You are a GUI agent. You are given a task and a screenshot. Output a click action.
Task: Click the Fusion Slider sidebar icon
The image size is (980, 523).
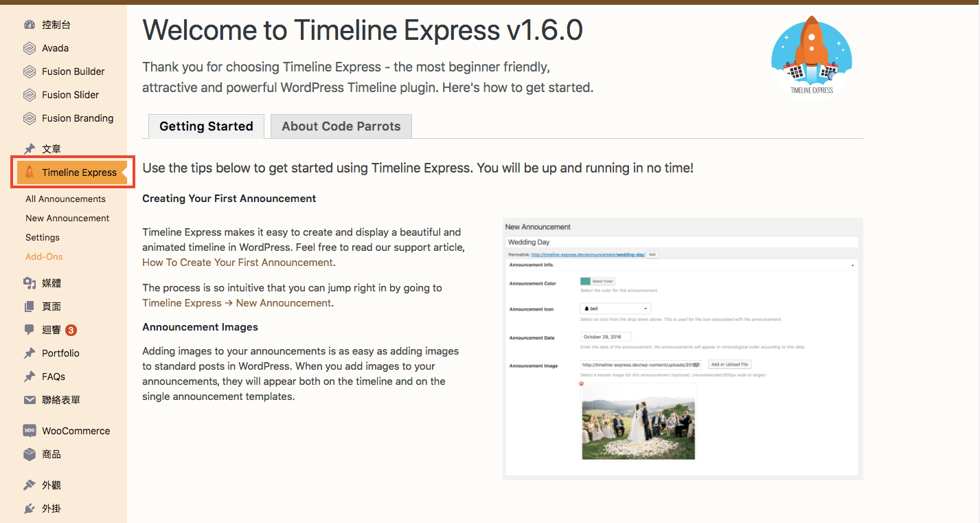click(30, 95)
